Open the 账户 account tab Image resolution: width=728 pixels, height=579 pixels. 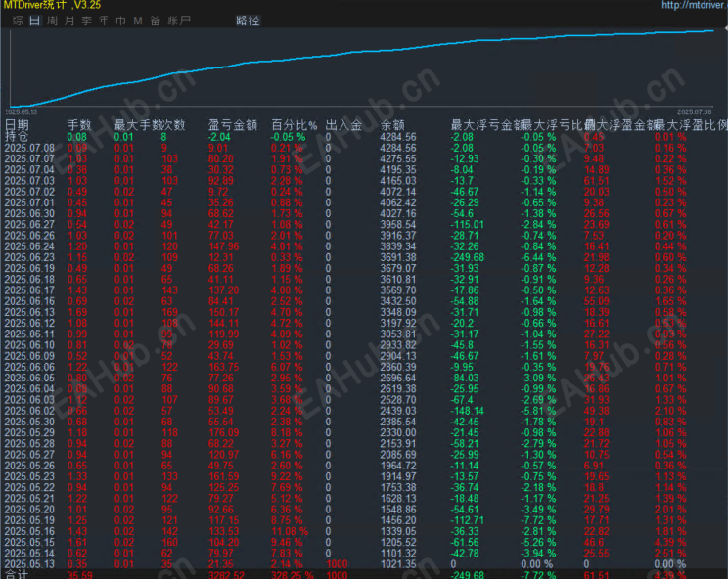(179, 21)
